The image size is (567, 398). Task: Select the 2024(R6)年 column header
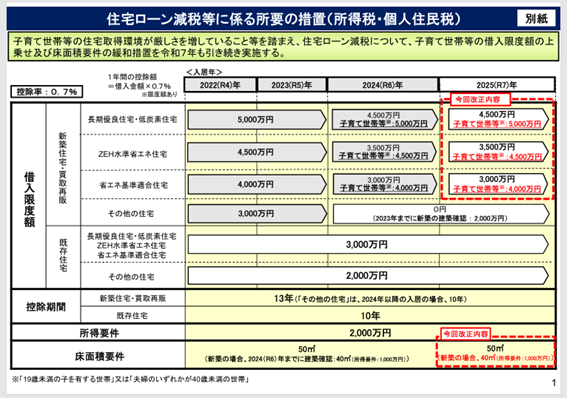click(x=383, y=85)
